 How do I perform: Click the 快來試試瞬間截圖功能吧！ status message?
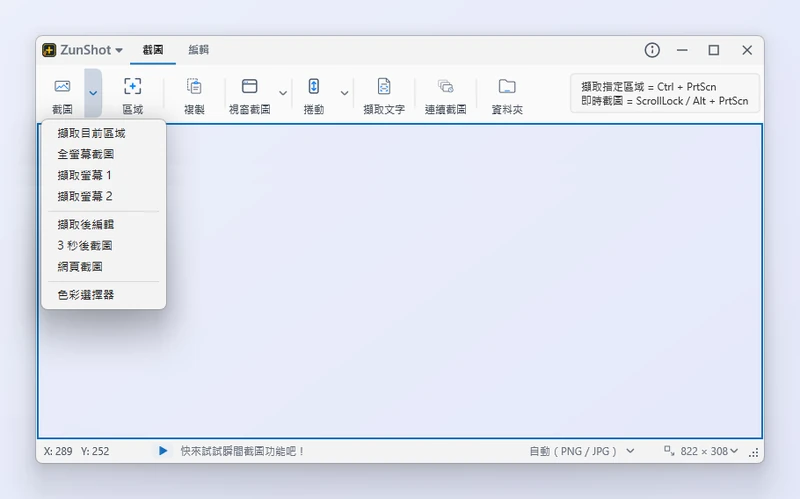[x=242, y=451]
